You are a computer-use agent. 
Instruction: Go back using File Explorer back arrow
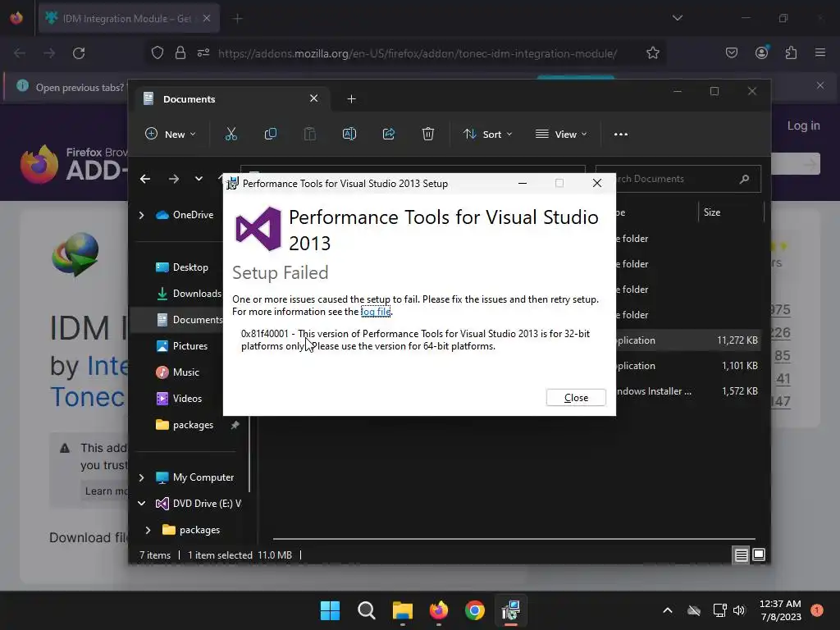(145, 179)
